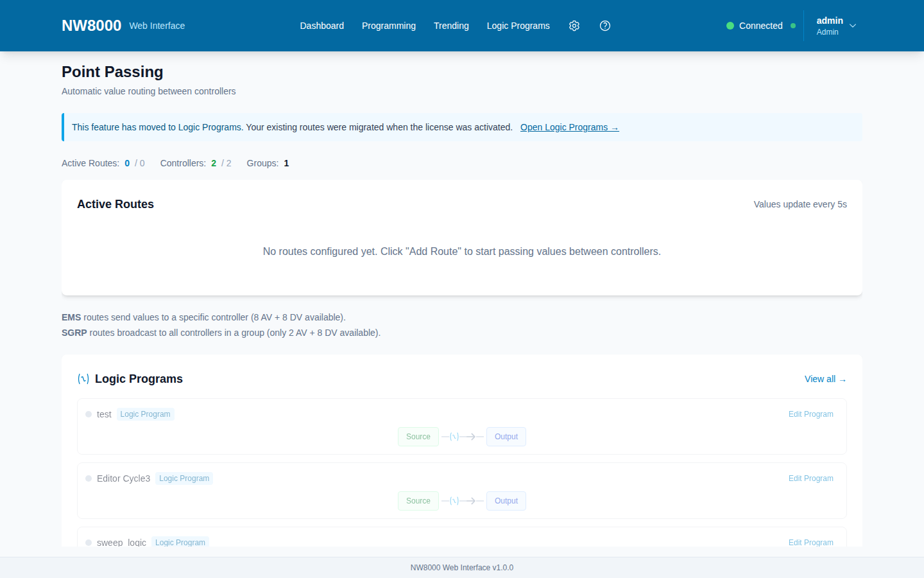Select the Source node of test program

click(418, 437)
